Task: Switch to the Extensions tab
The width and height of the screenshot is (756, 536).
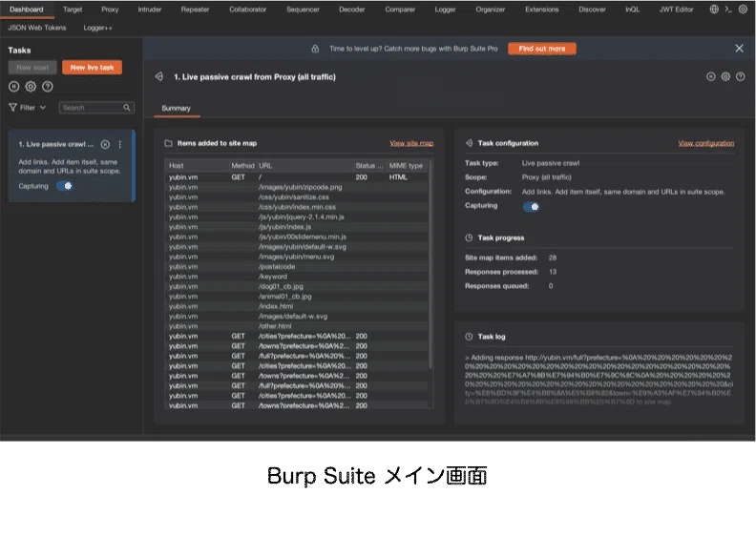Action: tap(541, 10)
